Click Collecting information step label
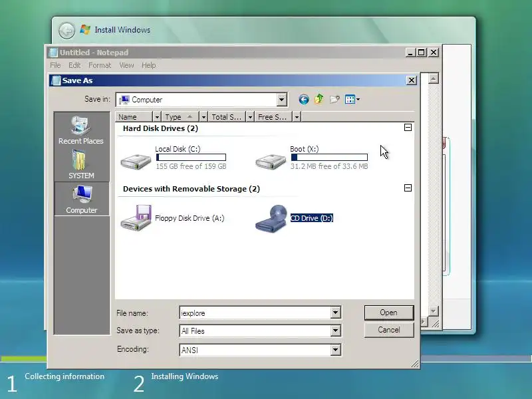The image size is (532, 399). click(x=65, y=376)
